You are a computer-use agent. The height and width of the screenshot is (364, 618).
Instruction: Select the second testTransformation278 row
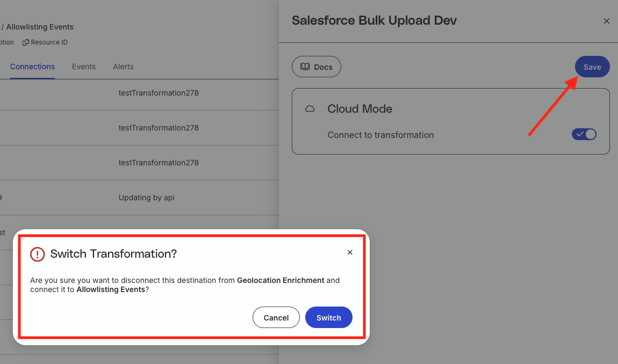[139, 128]
